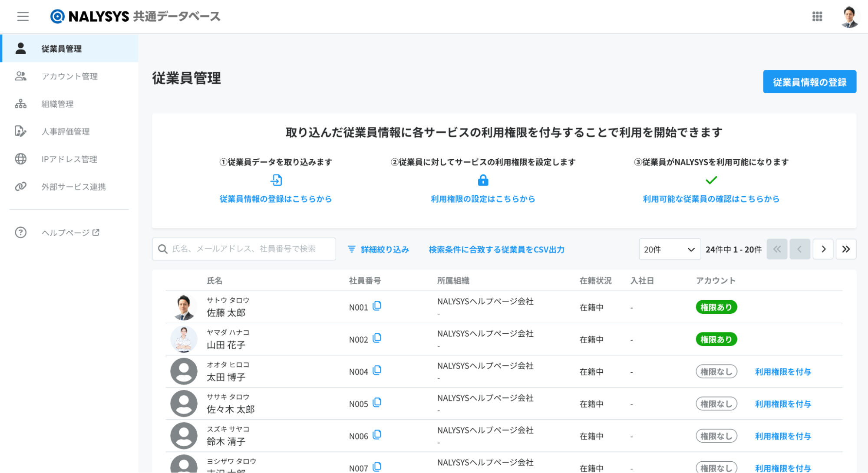Open user profile avatar in header
This screenshot has width=868, height=473.
click(x=849, y=17)
